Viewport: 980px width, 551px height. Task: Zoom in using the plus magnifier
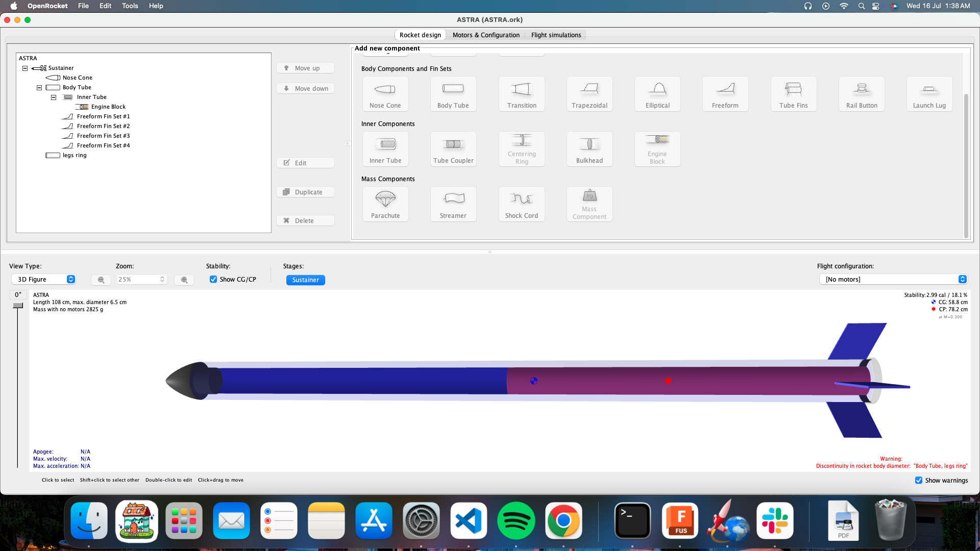[x=184, y=280]
